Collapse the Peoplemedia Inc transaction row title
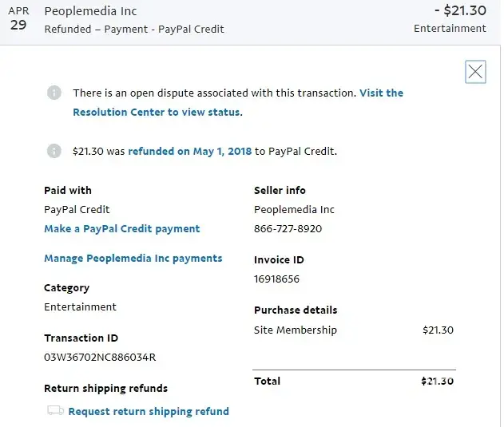This screenshot has width=504, height=427. [x=90, y=11]
